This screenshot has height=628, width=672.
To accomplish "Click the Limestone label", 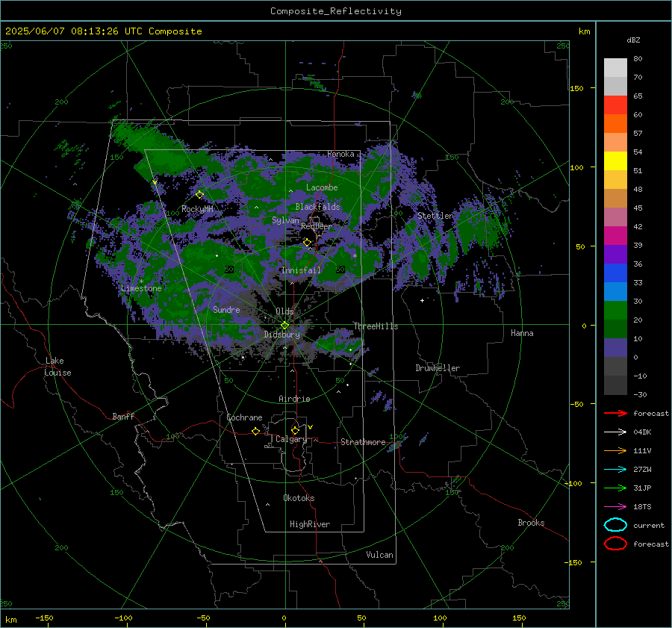I will click(x=141, y=288).
